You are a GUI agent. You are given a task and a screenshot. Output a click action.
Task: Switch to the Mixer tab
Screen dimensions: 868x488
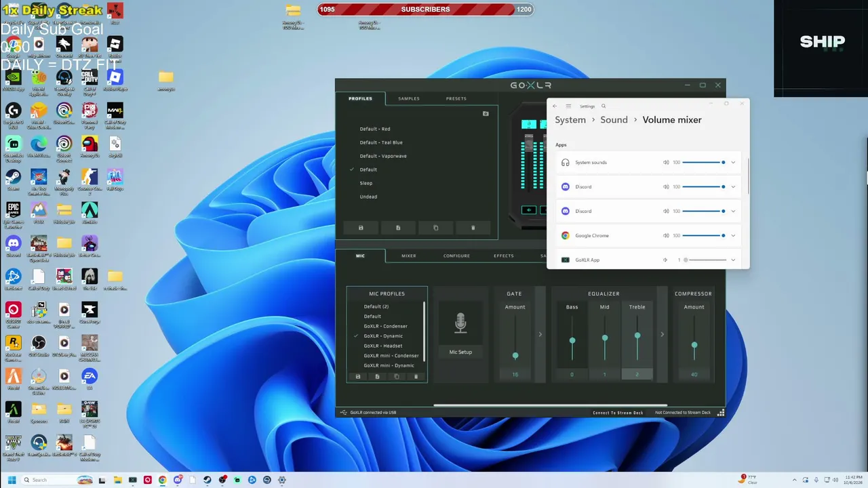(x=409, y=256)
